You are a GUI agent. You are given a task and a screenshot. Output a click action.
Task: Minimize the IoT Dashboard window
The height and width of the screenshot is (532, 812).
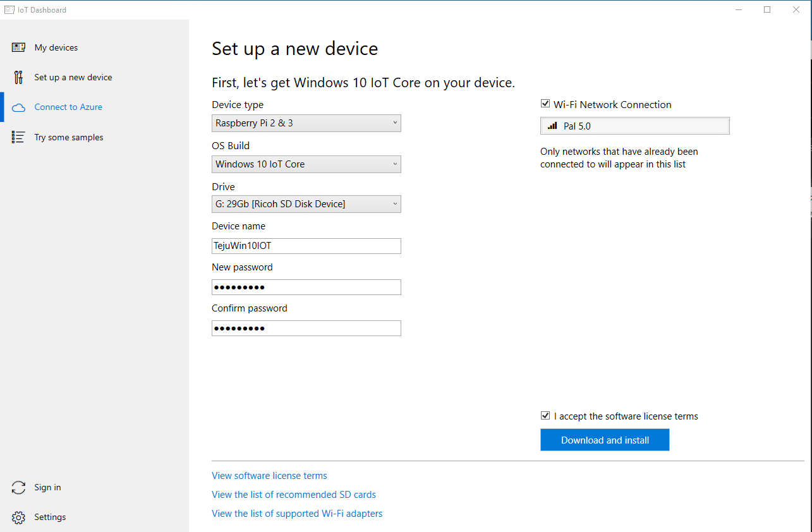(739, 9)
